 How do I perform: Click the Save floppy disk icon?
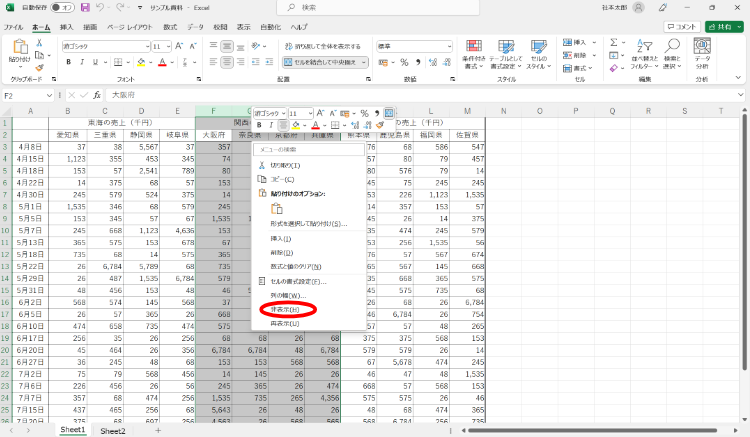pos(85,8)
